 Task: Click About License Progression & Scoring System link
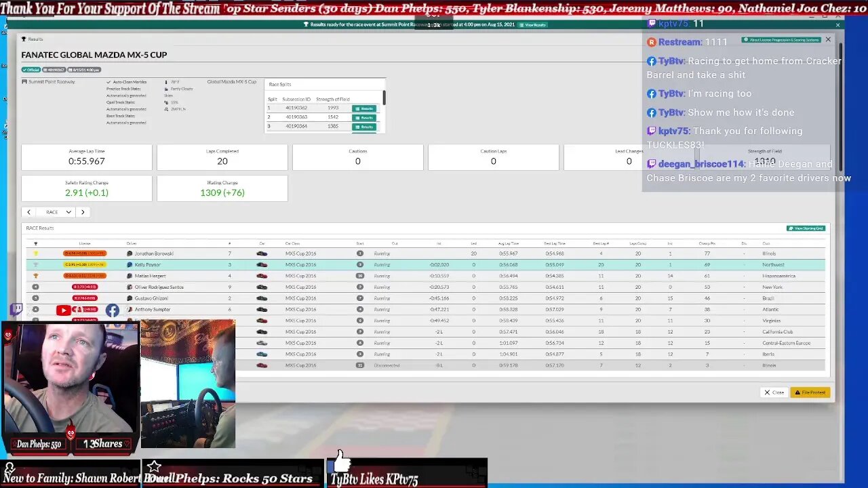point(781,40)
